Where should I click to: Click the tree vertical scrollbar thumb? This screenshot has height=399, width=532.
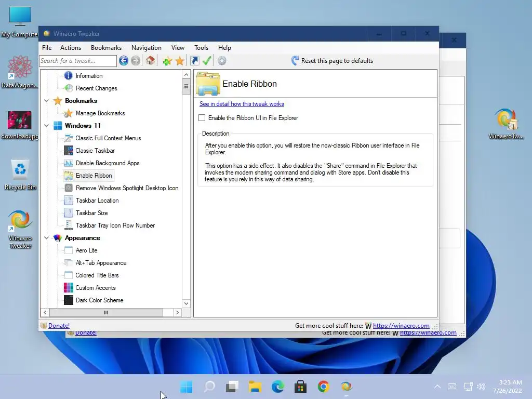tap(187, 87)
